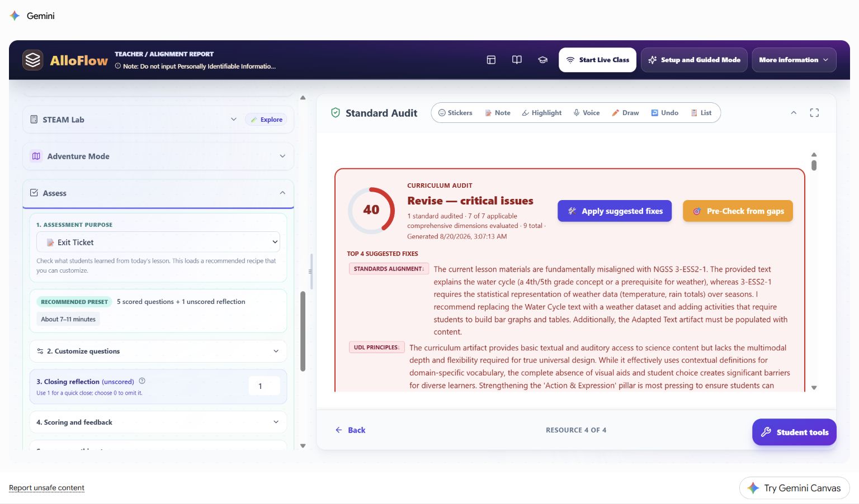
Task: Open Student tools
Action: click(x=794, y=432)
